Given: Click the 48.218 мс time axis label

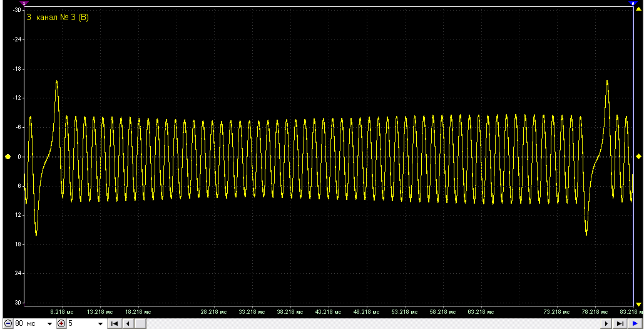Looking at the screenshot, I should [x=366, y=312].
